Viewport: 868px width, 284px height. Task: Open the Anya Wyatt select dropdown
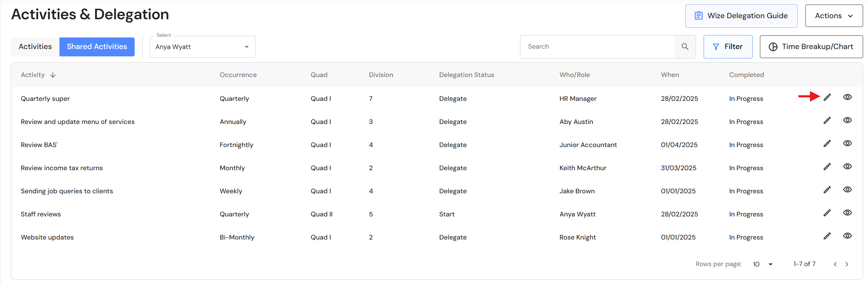(x=202, y=47)
